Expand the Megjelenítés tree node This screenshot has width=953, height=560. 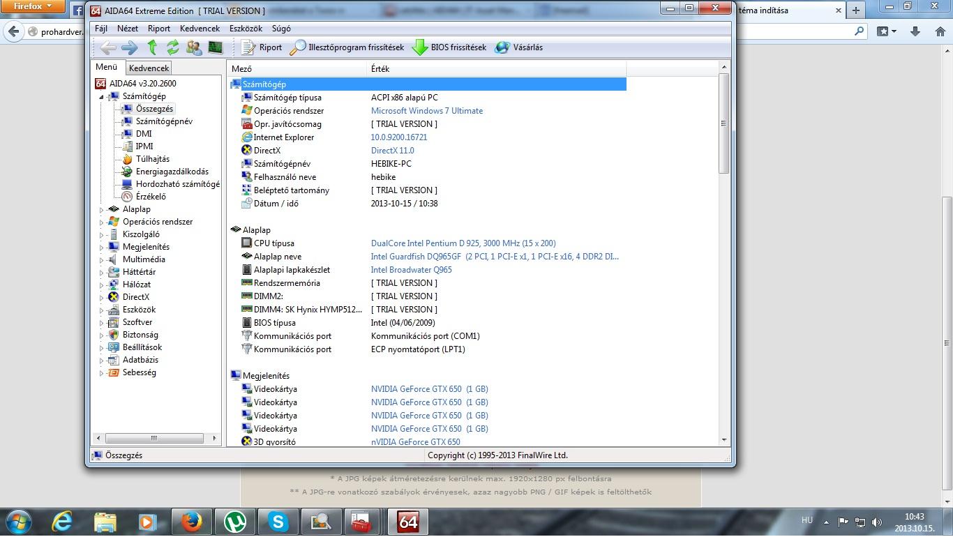[101, 247]
